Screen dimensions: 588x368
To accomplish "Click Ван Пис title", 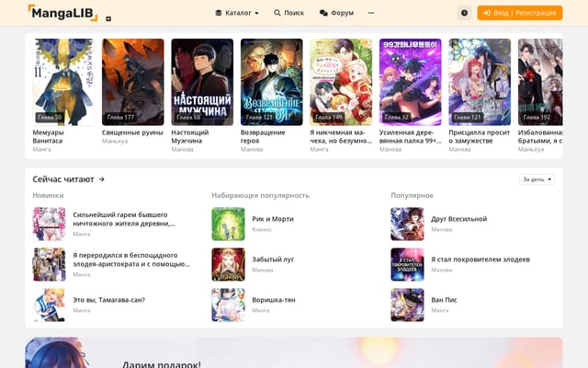I will (444, 300).
